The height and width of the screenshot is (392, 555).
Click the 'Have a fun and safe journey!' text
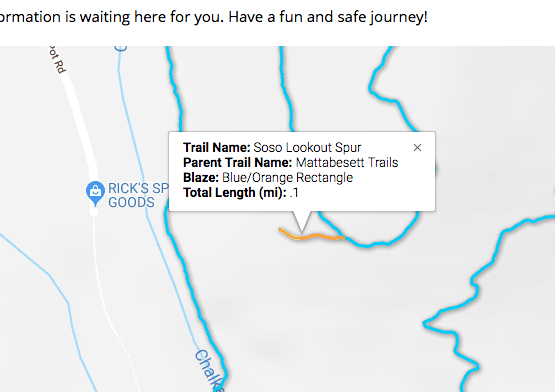(328, 17)
